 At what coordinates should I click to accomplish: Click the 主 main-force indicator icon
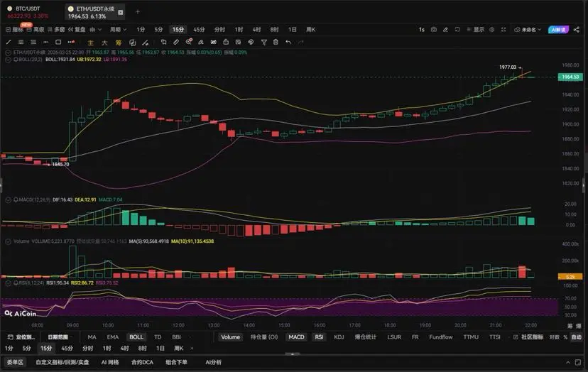[91, 43]
